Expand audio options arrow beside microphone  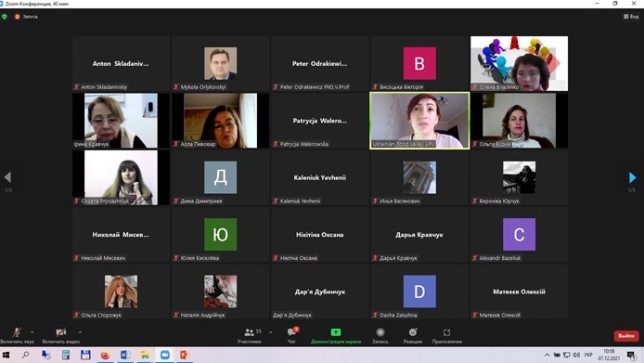(x=32, y=332)
